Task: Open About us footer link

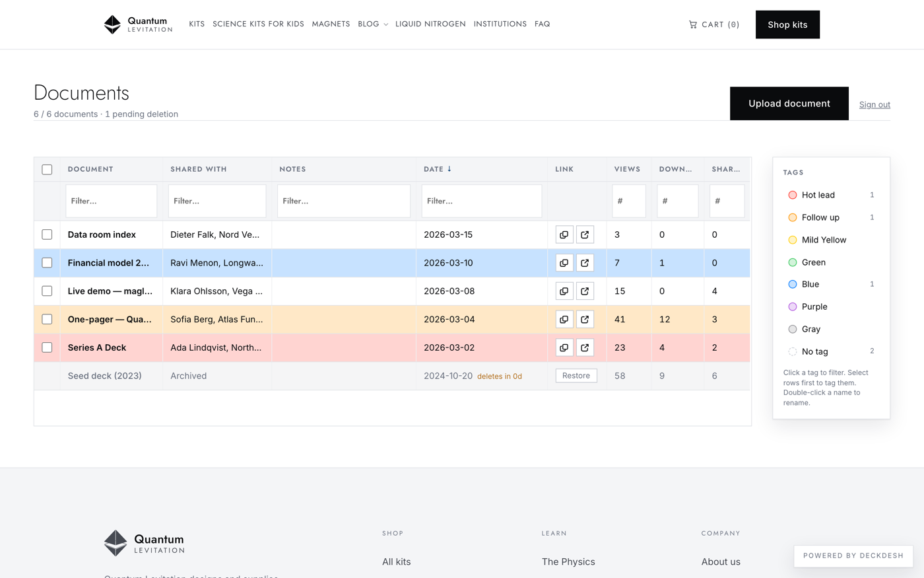Action: click(721, 561)
